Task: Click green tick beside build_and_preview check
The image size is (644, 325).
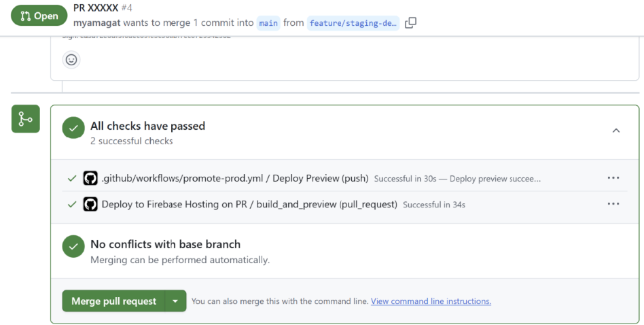Action: (71, 204)
